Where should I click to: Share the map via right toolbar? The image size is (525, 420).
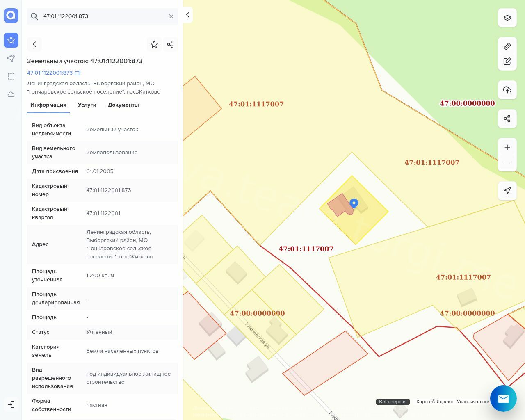tap(507, 119)
